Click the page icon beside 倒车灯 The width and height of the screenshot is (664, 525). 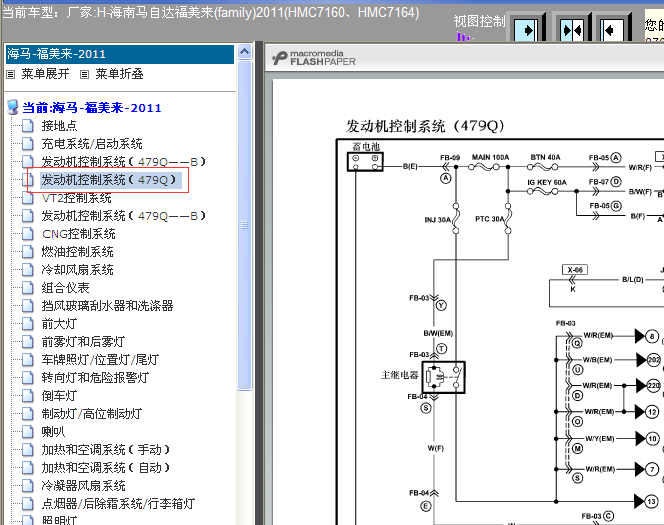tap(28, 396)
